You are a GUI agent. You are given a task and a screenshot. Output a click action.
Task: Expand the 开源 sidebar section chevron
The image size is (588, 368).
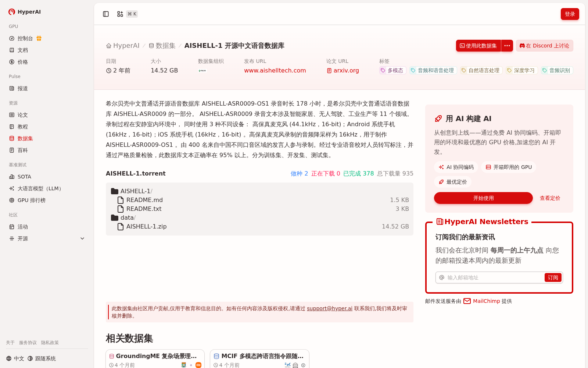[82, 238]
